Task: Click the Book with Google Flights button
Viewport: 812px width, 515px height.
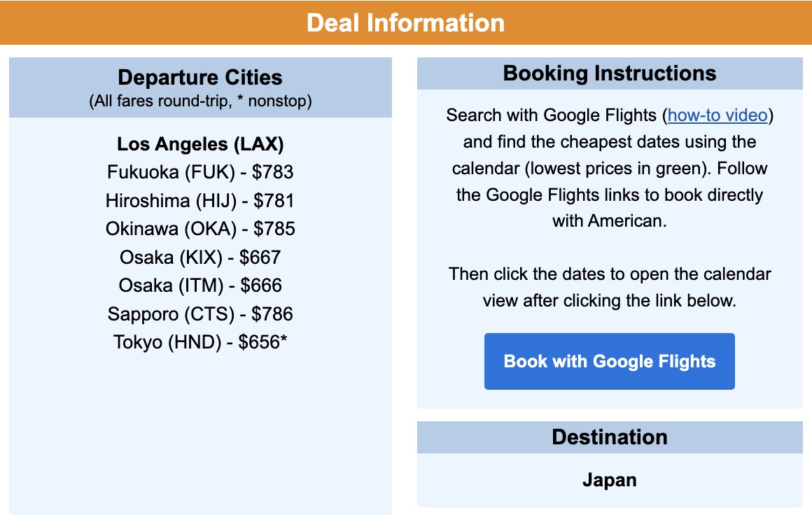Action: click(609, 361)
